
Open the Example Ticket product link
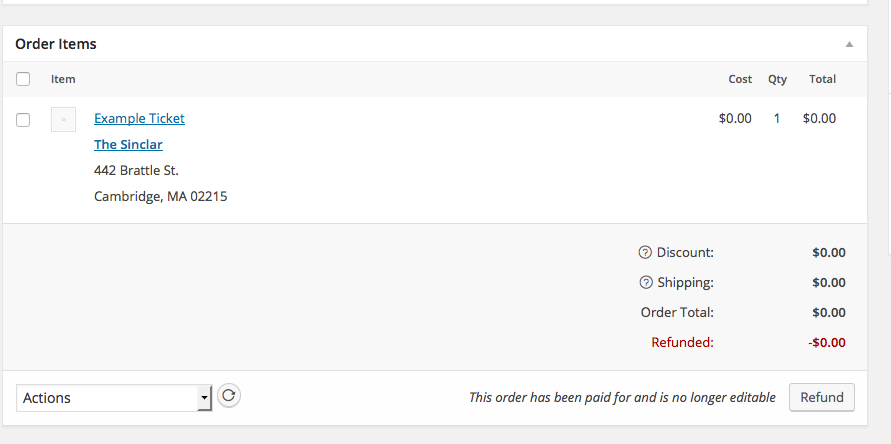pos(139,118)
